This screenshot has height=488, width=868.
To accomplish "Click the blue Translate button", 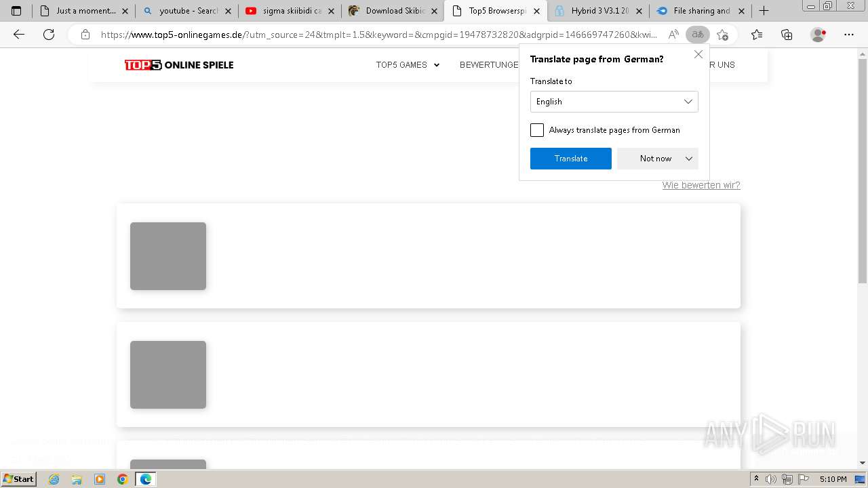I will pyautogui.click(x=570, y=159).
